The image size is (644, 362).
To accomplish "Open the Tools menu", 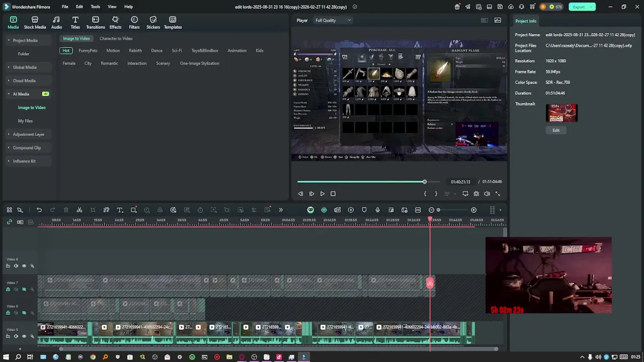I will coord(95,7).
